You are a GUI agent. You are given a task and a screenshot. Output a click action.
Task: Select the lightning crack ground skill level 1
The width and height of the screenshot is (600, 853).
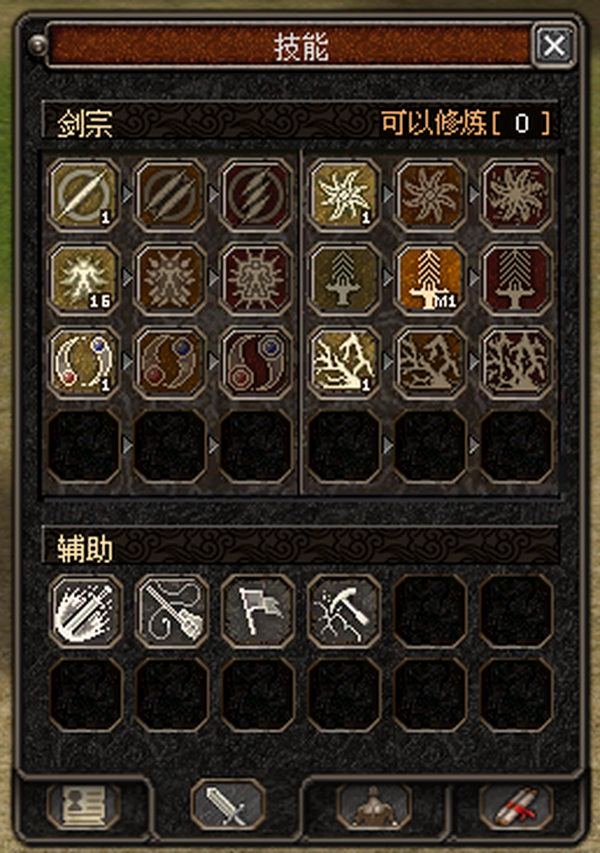tap(343, 362)
